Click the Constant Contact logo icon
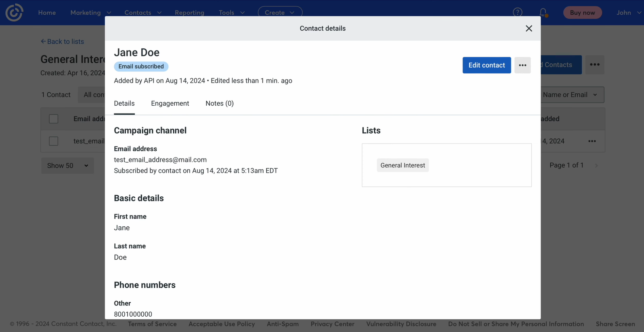Screen dimensions: 644x332 point(14,12)
